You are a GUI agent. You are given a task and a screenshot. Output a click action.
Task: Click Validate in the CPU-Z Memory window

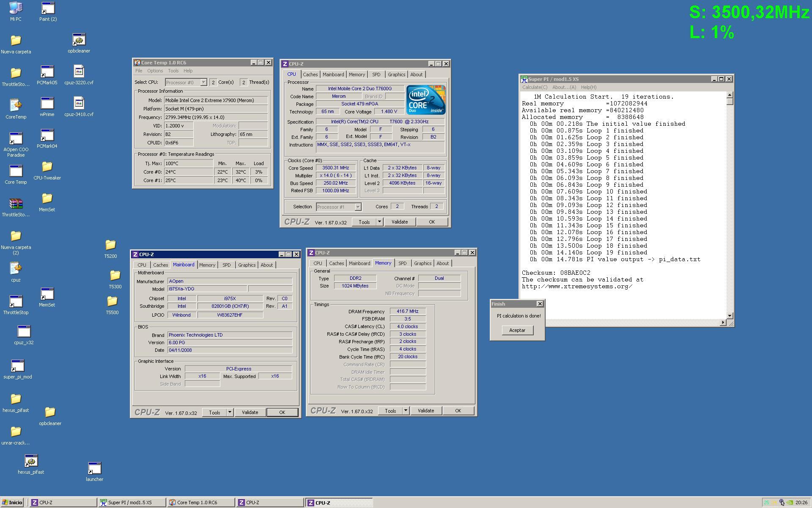[425, 411]
